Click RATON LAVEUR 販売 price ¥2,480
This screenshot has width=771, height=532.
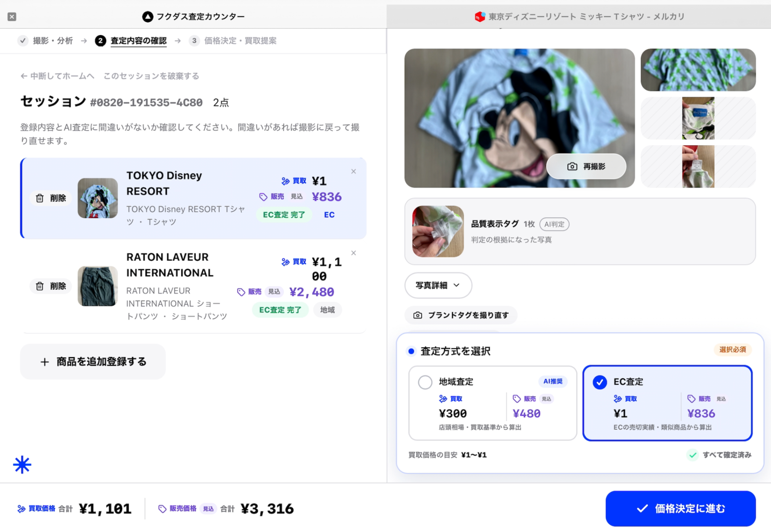pyautogui.click(x=312, y=292)
